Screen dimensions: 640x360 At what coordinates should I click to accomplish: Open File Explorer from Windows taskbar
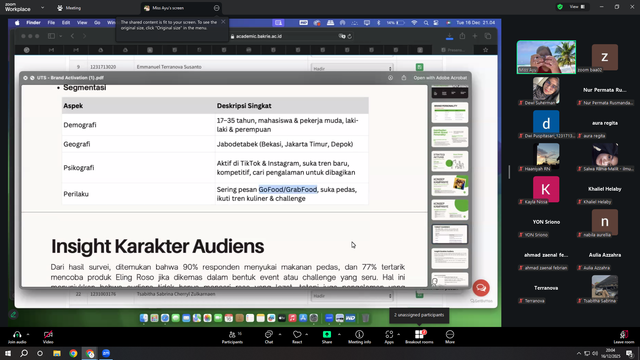pos(57,353)
